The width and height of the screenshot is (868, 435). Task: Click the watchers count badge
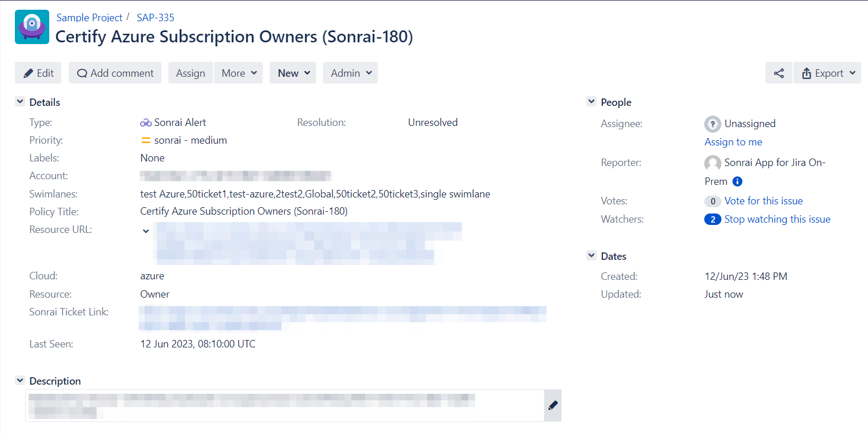pyautogui.click(x=712, y=219)
